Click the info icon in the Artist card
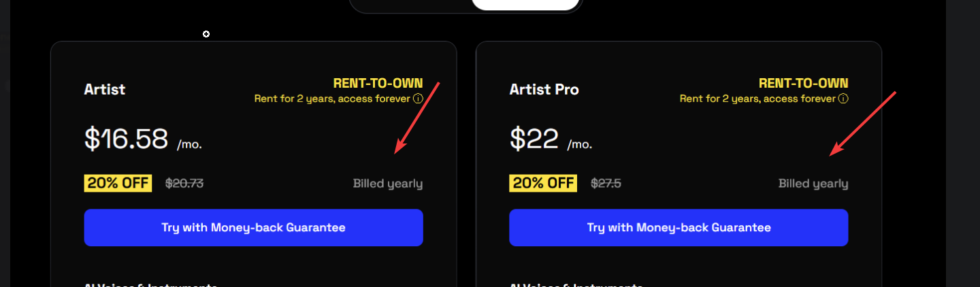This screenshot has height=287, width=980. pos(418,99)
